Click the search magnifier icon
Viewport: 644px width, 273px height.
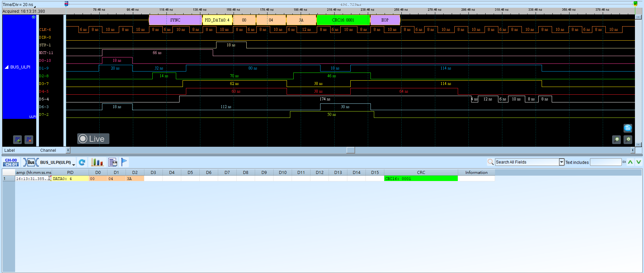[x=490, y=162]
